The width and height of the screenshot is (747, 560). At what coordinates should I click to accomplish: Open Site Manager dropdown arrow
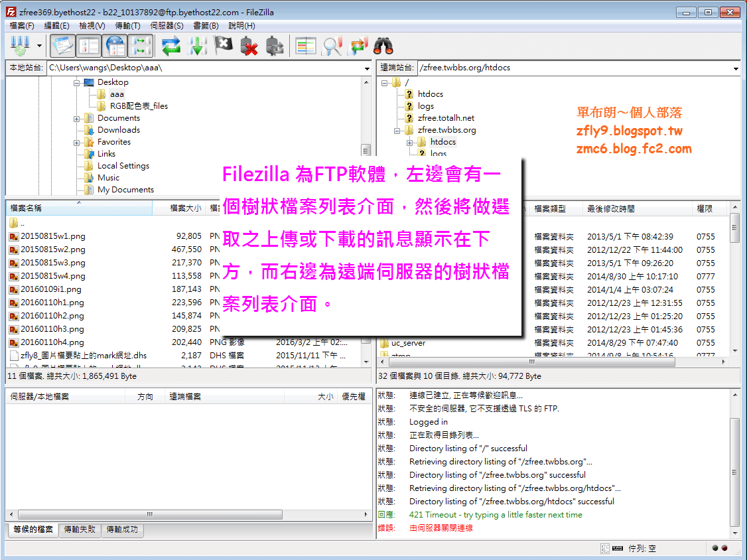click(39, 46)
